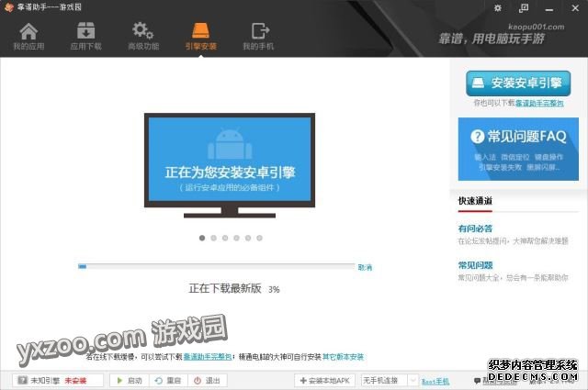Open the Root手机 link
Viewport: 588px width, 390px height.
click(435, 382)
